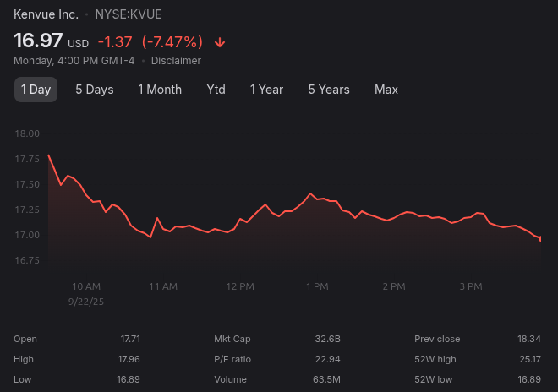
Task: Click the 52W high label
Action: 435,359
